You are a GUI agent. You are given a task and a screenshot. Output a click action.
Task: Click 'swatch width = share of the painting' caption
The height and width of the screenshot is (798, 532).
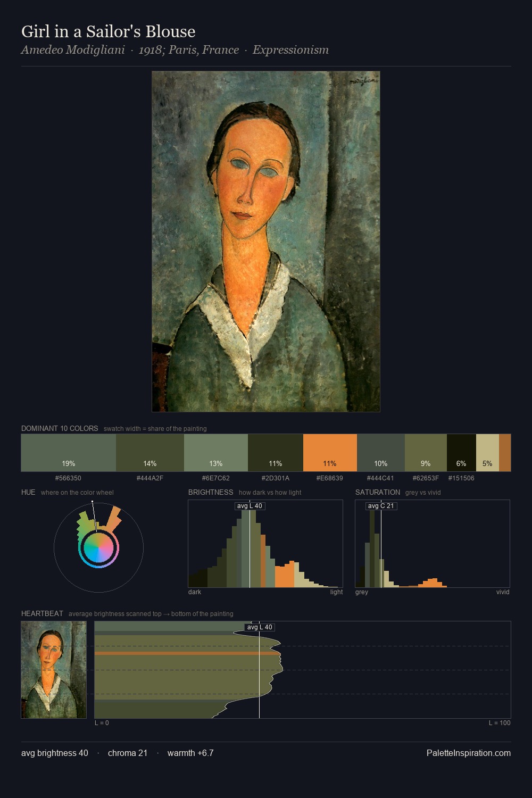[x=155, y=429]
